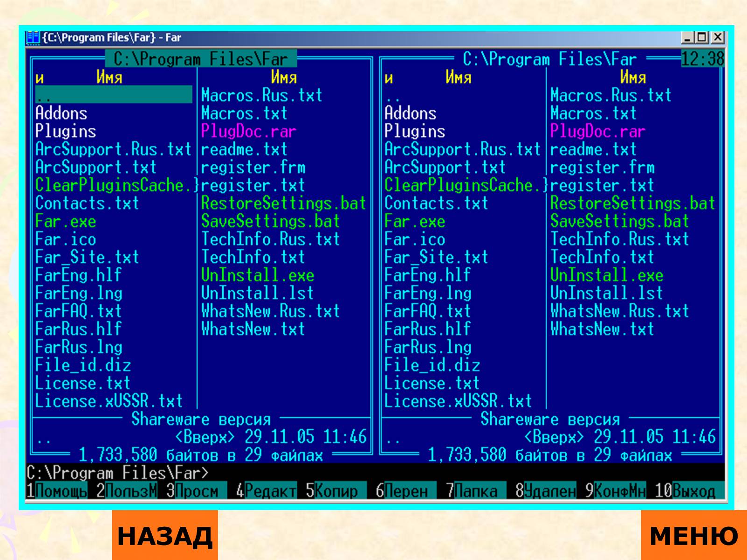Select Far_Site.txt in the left panel
The image size is (747, 560).
point(87,257)
